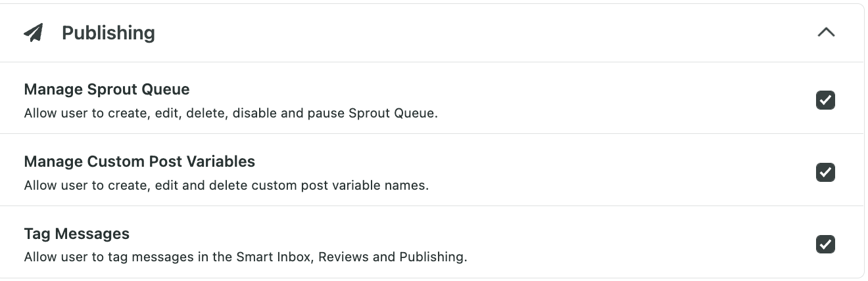Toggle the Tag Messages checkbox
868x281 pixels.
[825, 244]
